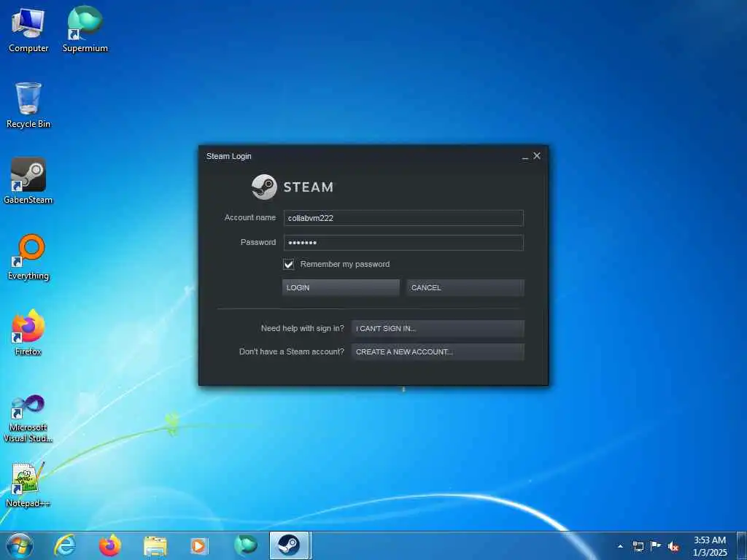The width and height of the screenshot is (747, 560).
Task: Click the muted volume tray icon
Action: point(673,547)
